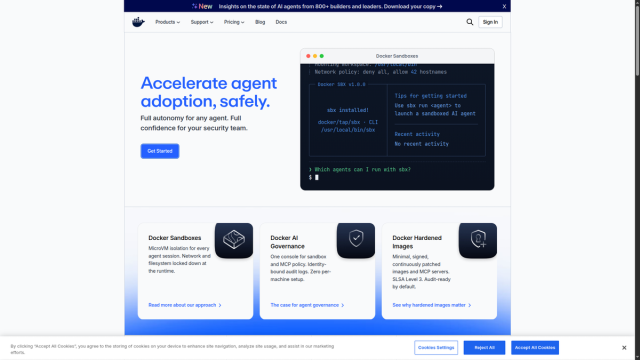The height and width of the screenshot is (360, 640).
Task: Open See why hardened images matter link
Action: point(432,305)
